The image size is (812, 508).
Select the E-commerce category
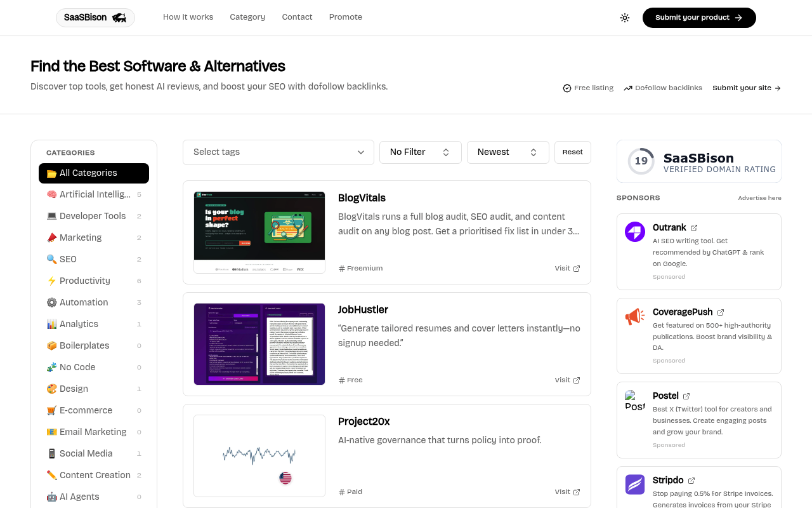click(x=94, y=410)
